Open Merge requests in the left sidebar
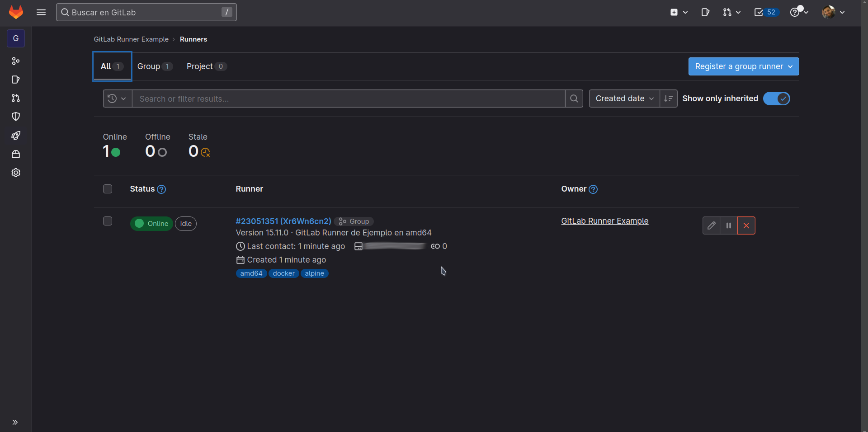This screenshot has height=432, width=868. pos(16,98)
